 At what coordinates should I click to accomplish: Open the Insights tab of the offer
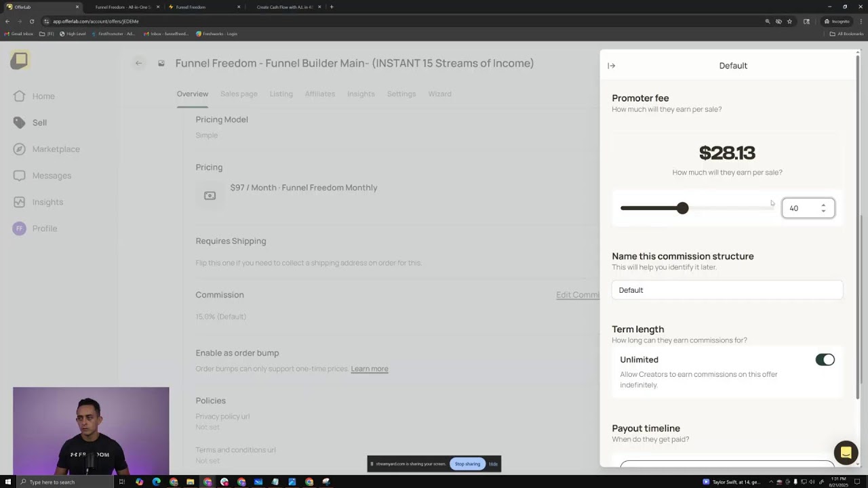tap(361, 94)
